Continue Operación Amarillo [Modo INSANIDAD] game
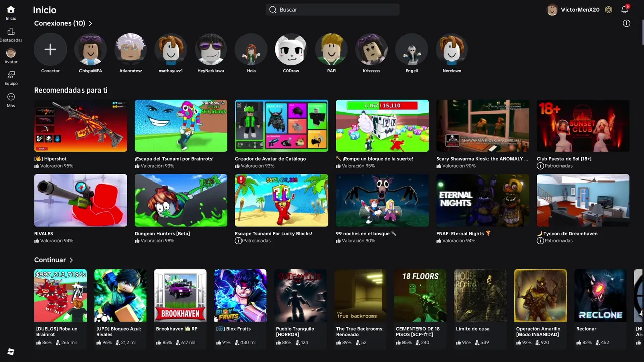The width and height of the screenshot is (644, 362). [x=540, y=296]
